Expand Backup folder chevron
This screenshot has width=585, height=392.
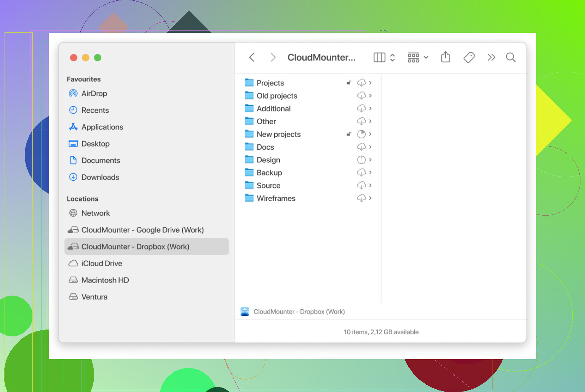click(370, 173)
